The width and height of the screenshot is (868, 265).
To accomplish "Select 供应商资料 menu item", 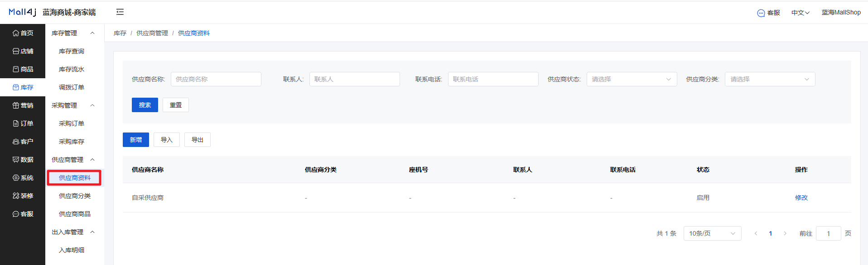I will [x=75, y=178].
